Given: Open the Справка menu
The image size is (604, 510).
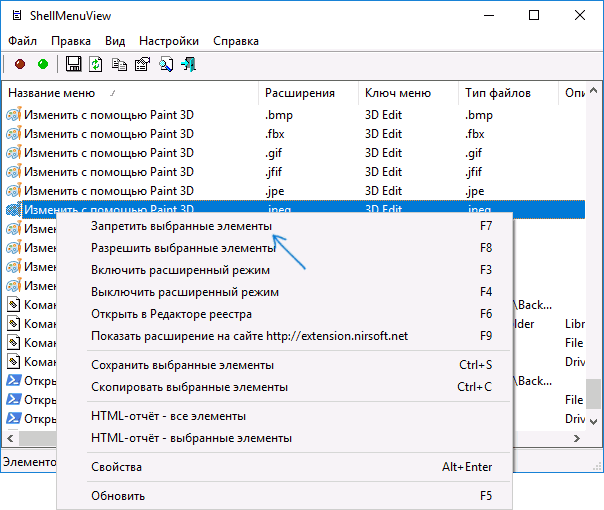Looking at the screenshot, I should [236, 41].
